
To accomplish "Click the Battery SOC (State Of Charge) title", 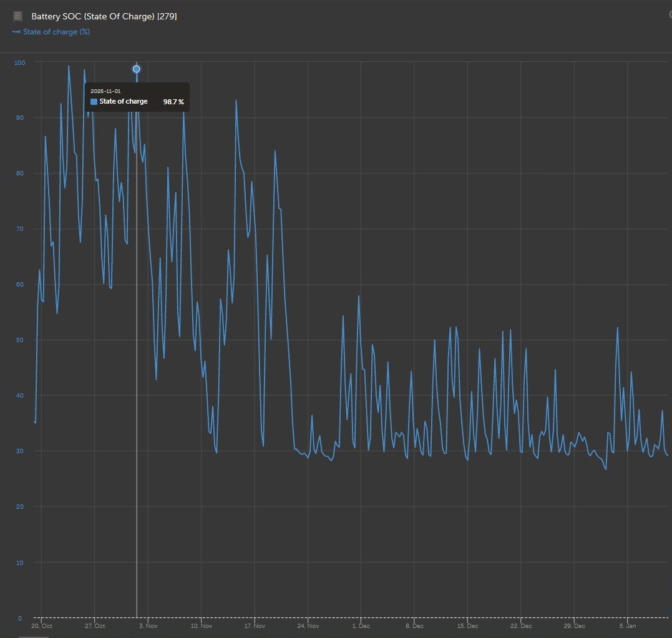I will click(x=104, y=17).
